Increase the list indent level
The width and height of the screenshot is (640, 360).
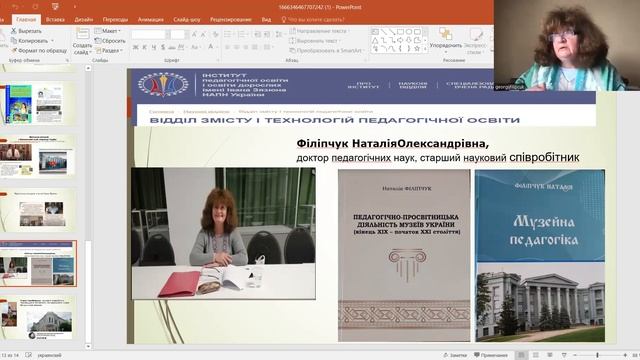pos(267,35)
